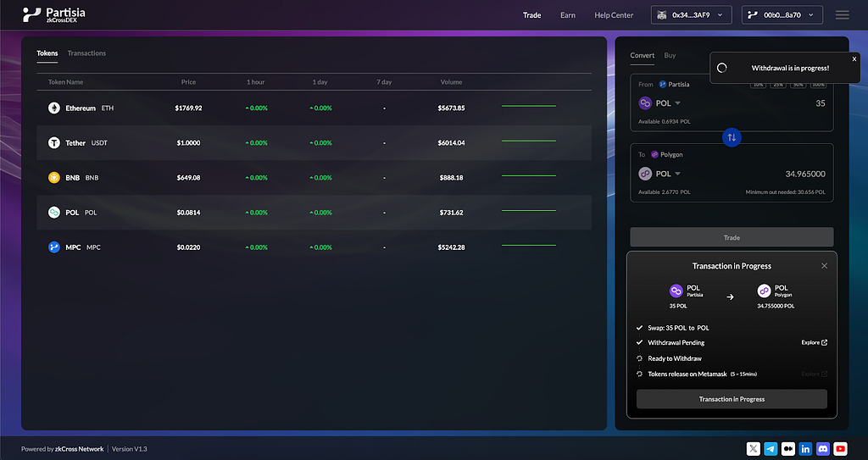Viewport: 868px width, 460px height.
Task: Dismiss the Withdrawal is in progress toast
Action: coord(854,58)
